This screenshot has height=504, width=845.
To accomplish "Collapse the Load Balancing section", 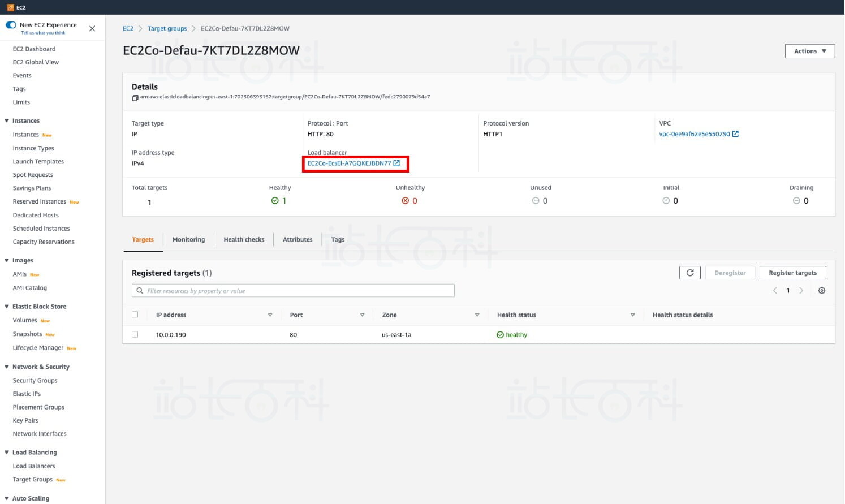I will pyautogui.click(x=7, y=452).
